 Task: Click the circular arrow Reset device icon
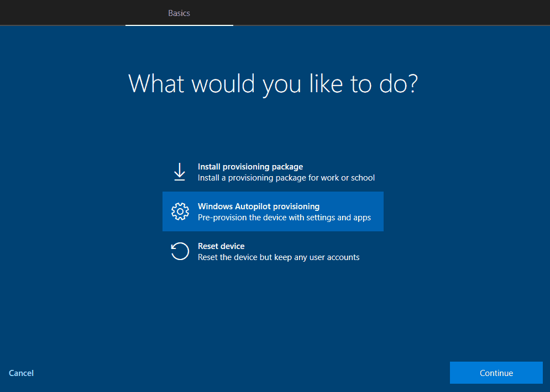click(x=180, y=251)
